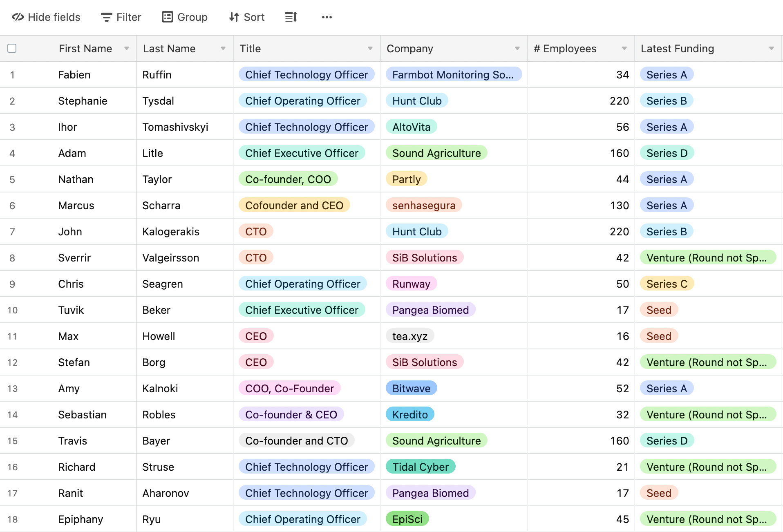Select the # Employees column header
Viewport: 783px width, 532px height.
pyautogui.click(x=581, y=49)
